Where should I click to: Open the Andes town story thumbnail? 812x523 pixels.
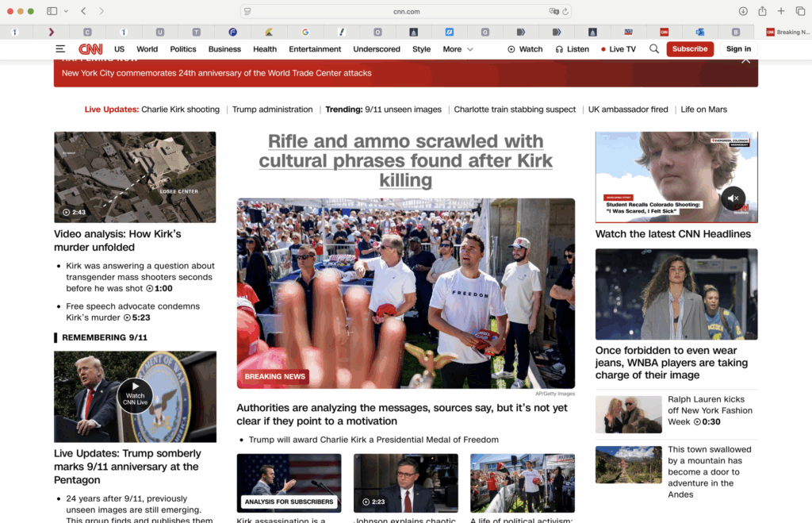(628, 464)
